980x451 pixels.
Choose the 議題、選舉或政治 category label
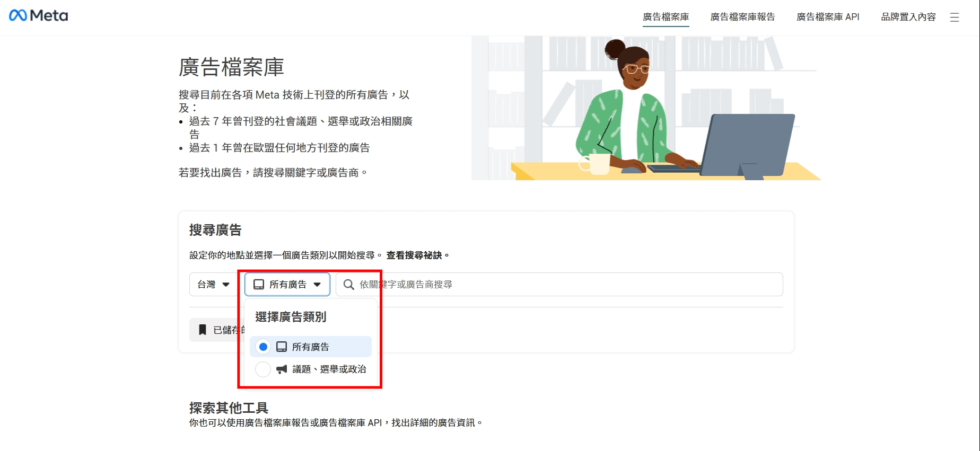coord(329,369)
